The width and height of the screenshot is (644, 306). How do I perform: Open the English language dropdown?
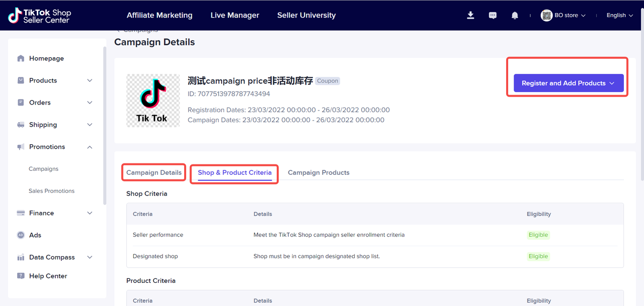pyautogui.click(x=619, y=16)
